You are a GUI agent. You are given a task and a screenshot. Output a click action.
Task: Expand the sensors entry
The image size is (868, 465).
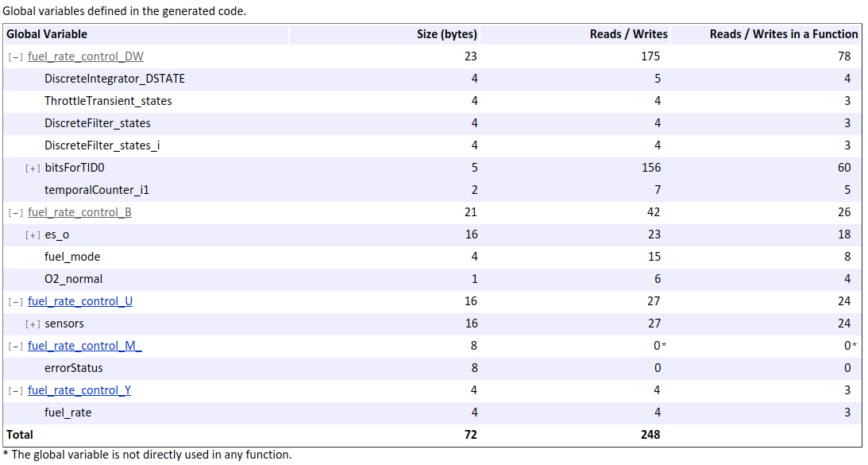click(x=33, y=324)
